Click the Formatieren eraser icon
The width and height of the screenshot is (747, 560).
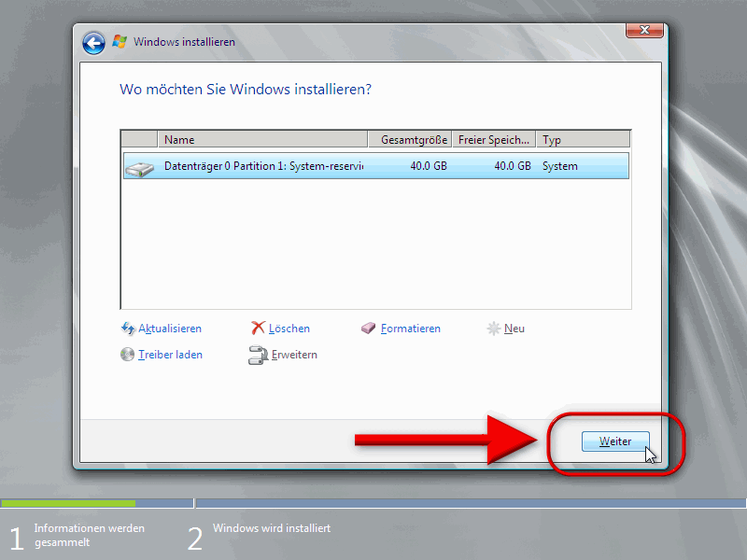[369, 329]
